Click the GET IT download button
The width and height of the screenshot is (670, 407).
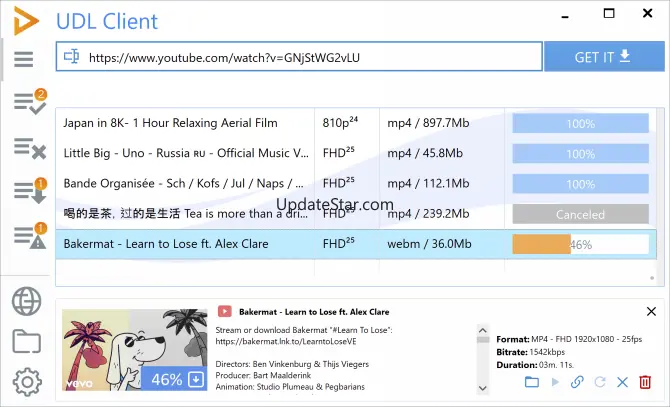[603, 57]
